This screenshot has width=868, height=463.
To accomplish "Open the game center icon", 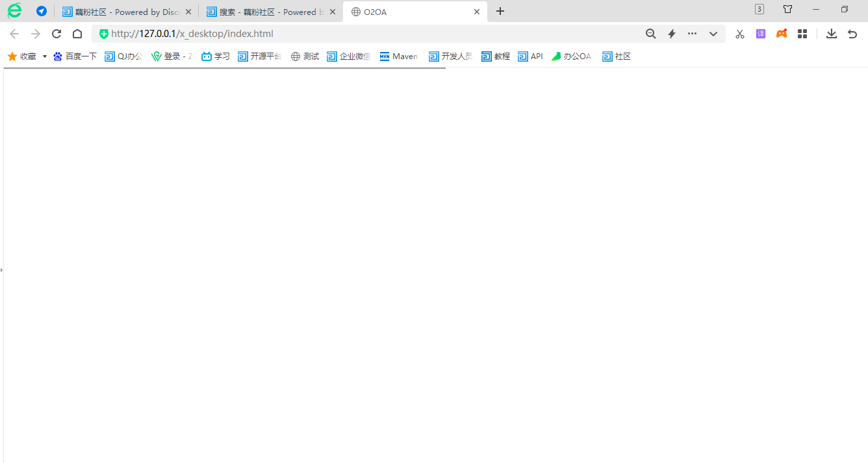I will point(781,33).
